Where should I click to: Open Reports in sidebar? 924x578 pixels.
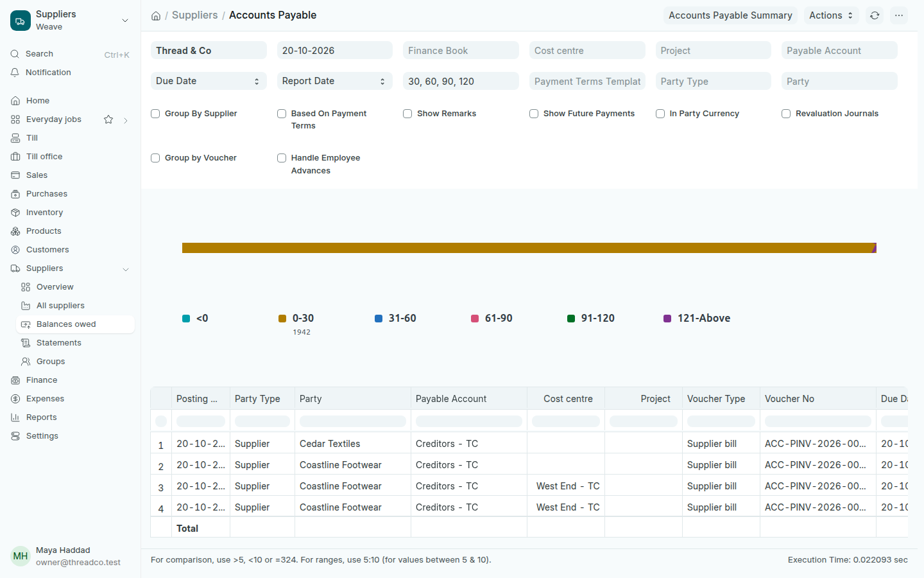click(41, 417)
